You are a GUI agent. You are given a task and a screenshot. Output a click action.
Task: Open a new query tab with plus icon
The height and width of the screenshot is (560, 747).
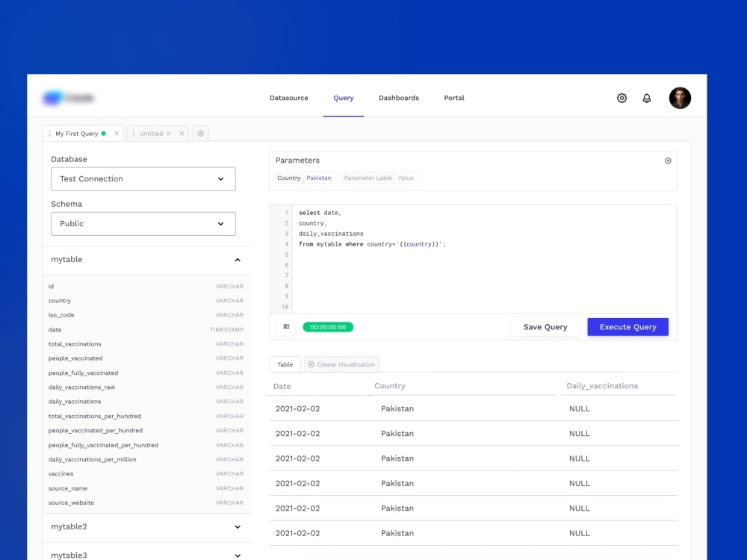(200, 133)
